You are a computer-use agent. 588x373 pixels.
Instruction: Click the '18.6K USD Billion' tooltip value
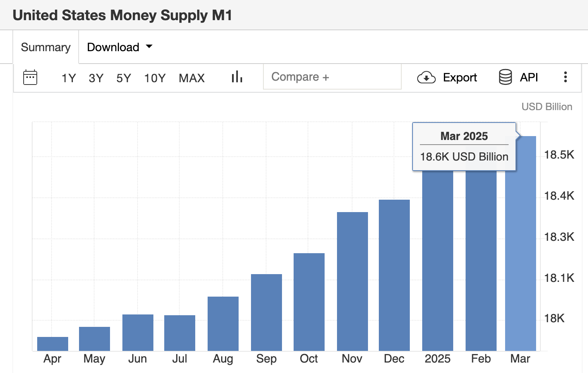pyautogui.click(x=464, y=157)
